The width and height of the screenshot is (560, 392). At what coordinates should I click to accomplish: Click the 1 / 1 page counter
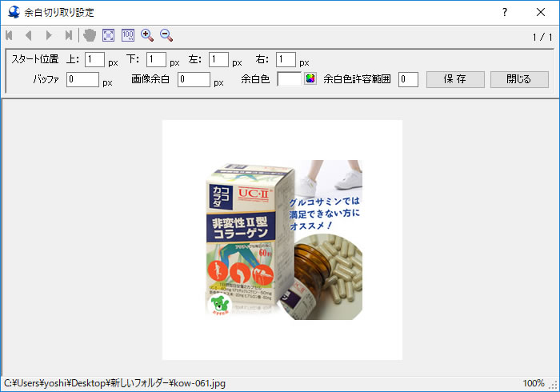pos(542,37)
